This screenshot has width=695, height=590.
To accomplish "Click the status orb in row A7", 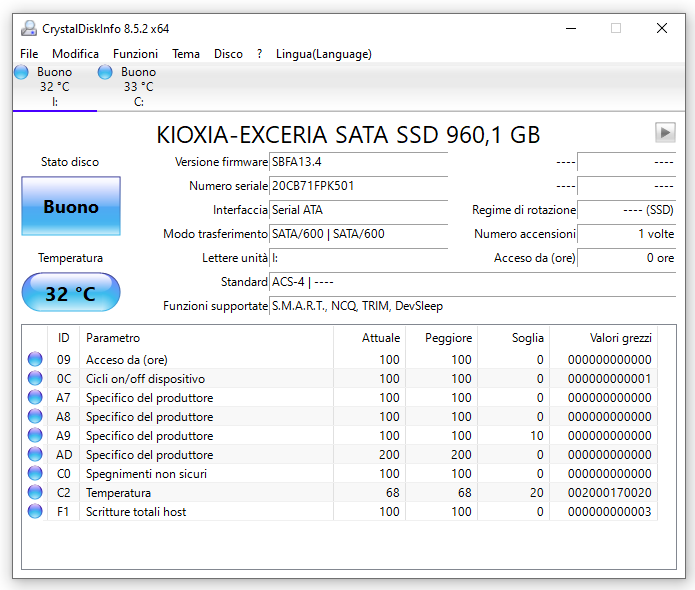I will coord(35,397).
